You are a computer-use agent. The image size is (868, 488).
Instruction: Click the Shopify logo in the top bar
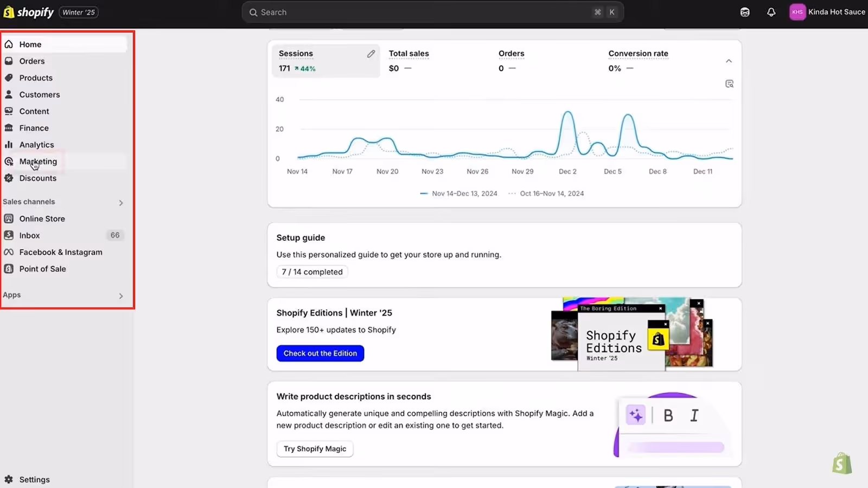point(29,12)
